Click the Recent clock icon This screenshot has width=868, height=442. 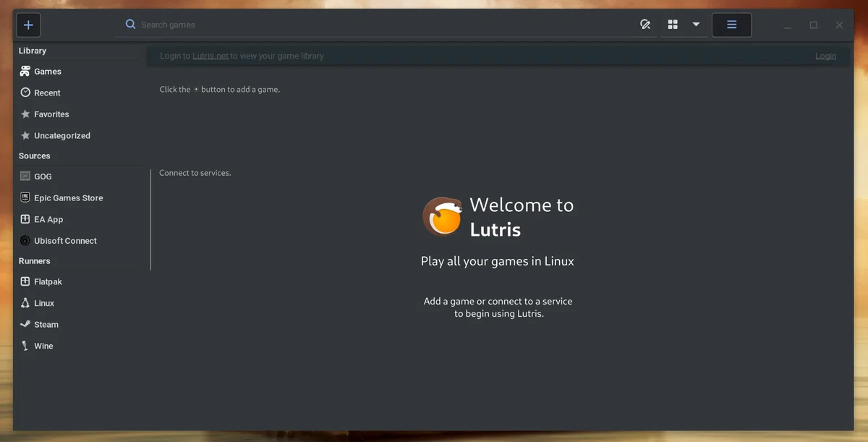tap(25, 93)
